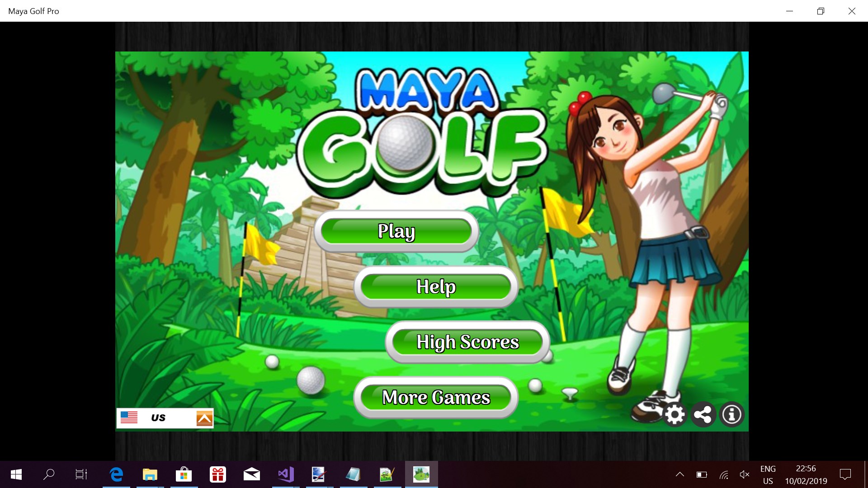This screenshot has width=868, height=488.
Task: Show hidden system tray icons
Action: (x=679, y=474)
